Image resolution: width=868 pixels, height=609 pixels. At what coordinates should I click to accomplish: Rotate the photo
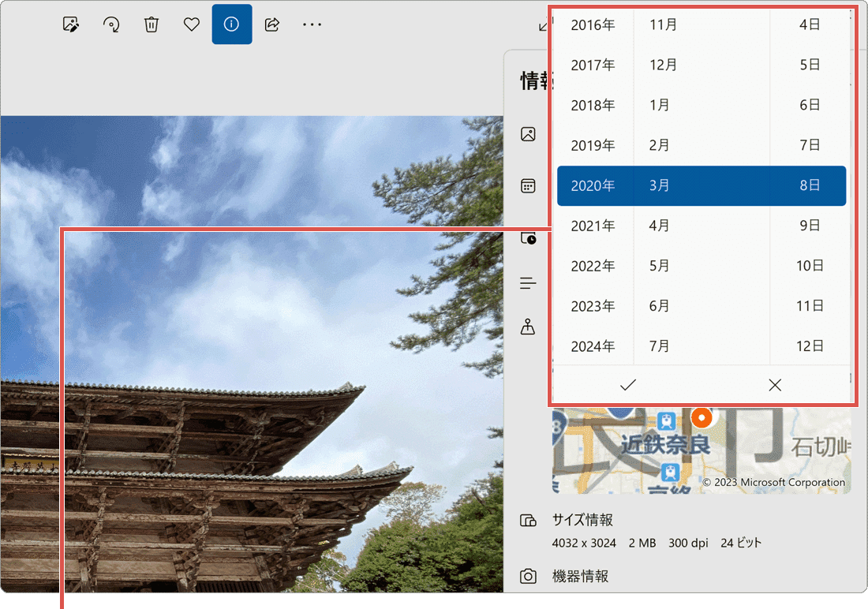click(111, 24)
